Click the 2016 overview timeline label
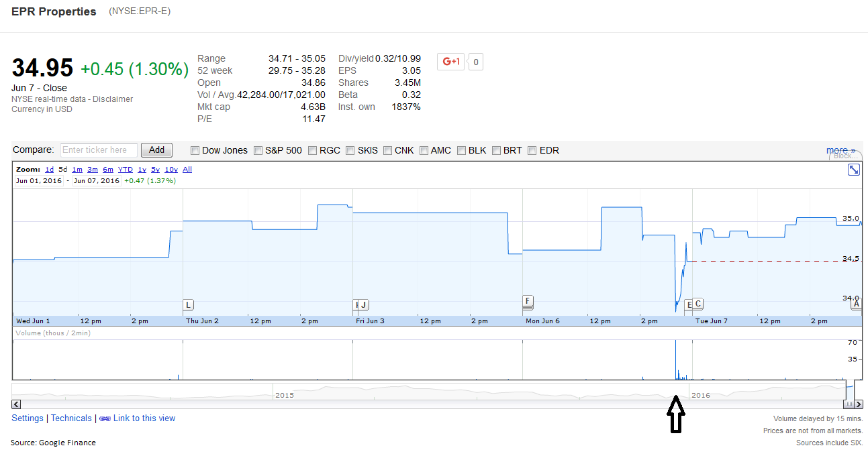The height and width of the screenshot is (456, 868). [x=701, y=395]
